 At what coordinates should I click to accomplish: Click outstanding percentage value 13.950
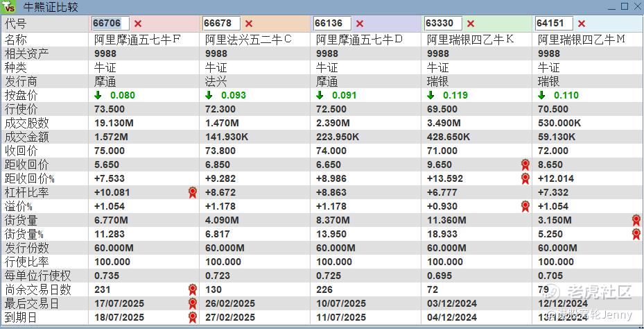point(331,235)
